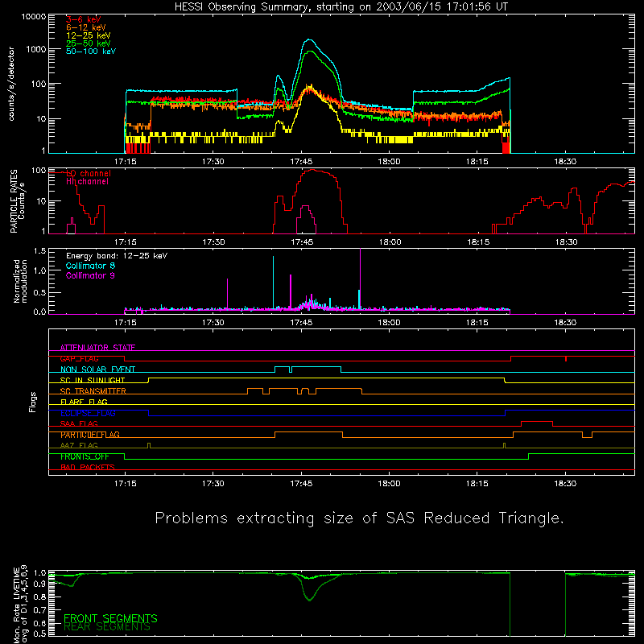Screen dimensions: 644x644
Task: Select the 3-6 keV legend label
Action: [84, 19]
